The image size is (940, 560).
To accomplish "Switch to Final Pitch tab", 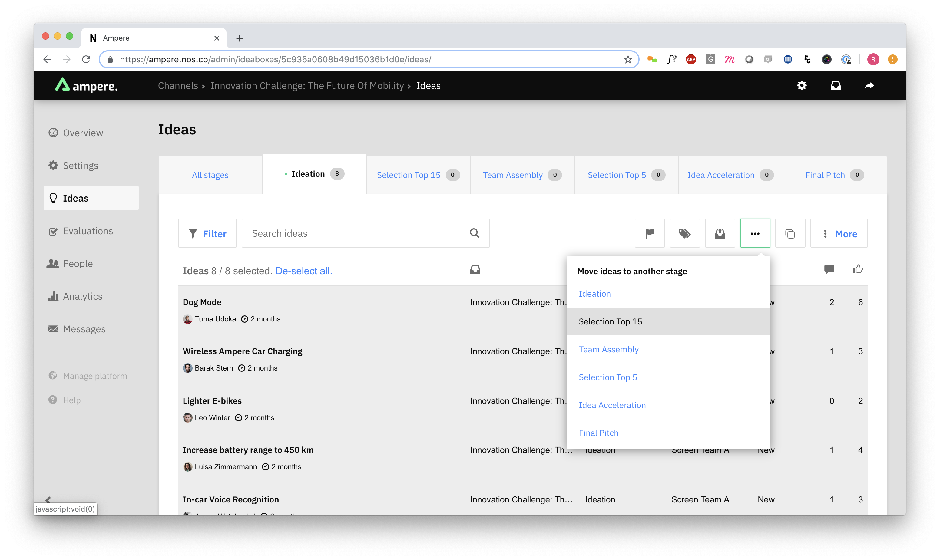I will coord(835,175).
